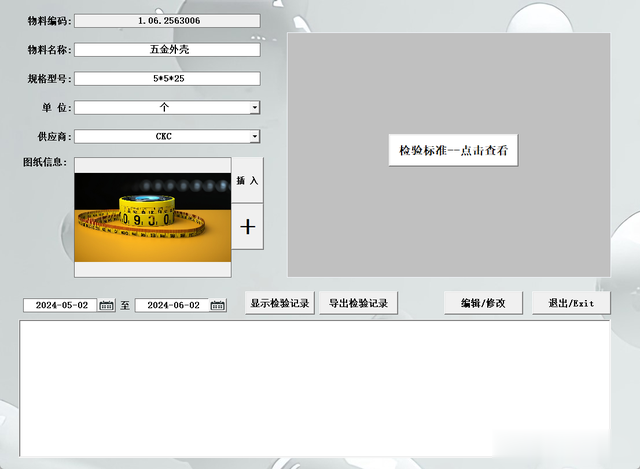The width and height of the screenshot is (640, 469).
Task: Click the 退出/Exit button
Action: [x=571, y=303]
